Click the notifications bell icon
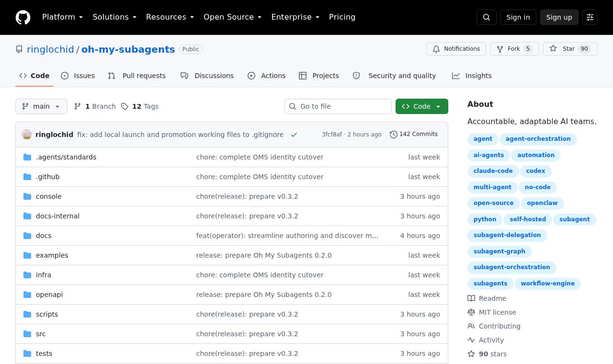Image resolution: width=613 pixels, height=364 pixels. [436, 49]
